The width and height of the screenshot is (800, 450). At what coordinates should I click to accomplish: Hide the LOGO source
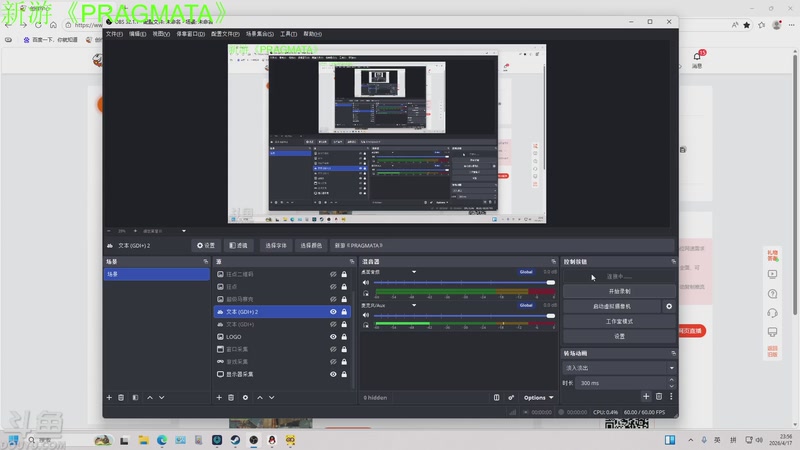pyautogui.click(x=333, y=337)
